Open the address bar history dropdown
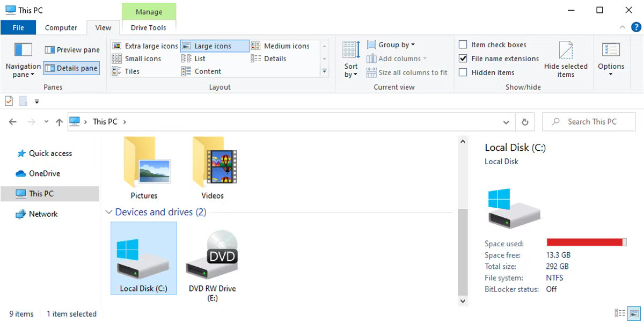The width and height of the screenshot is (644, 322). click(505, 122)
